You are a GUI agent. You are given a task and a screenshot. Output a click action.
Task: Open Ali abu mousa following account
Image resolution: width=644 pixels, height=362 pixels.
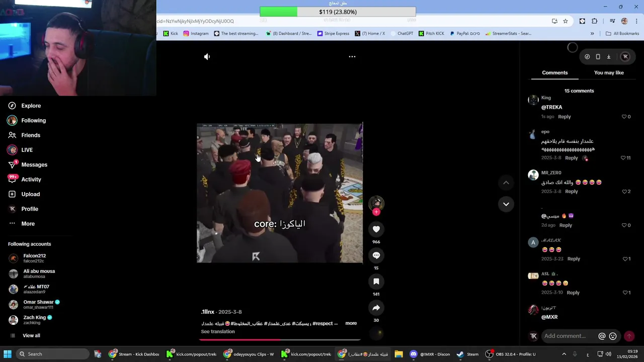32,274
